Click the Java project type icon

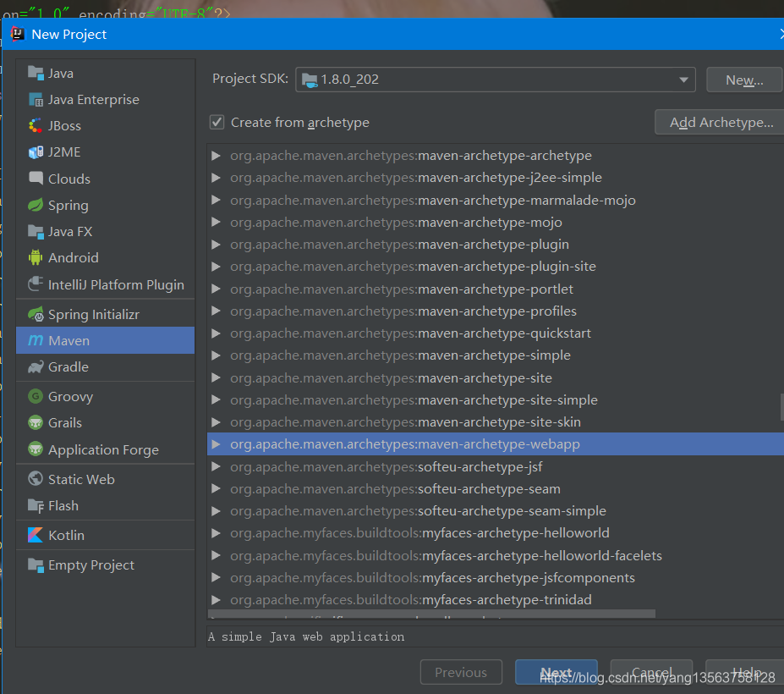click(36, 73)
